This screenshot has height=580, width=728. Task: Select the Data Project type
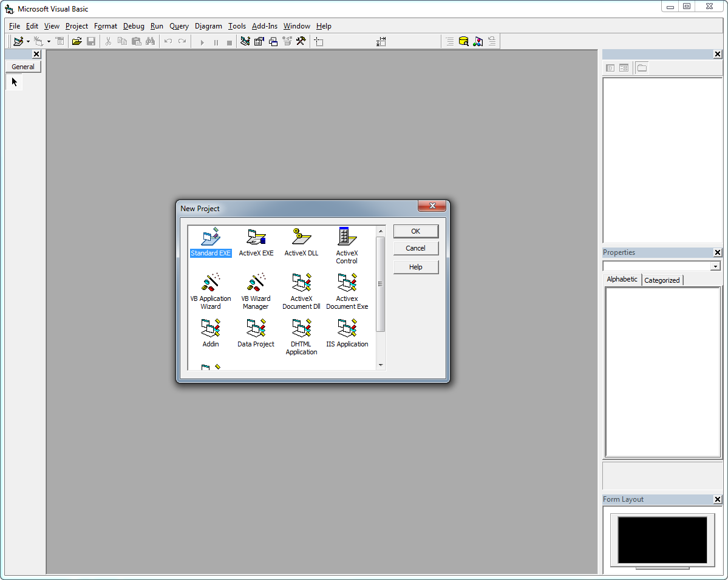[x=256, y=332]
